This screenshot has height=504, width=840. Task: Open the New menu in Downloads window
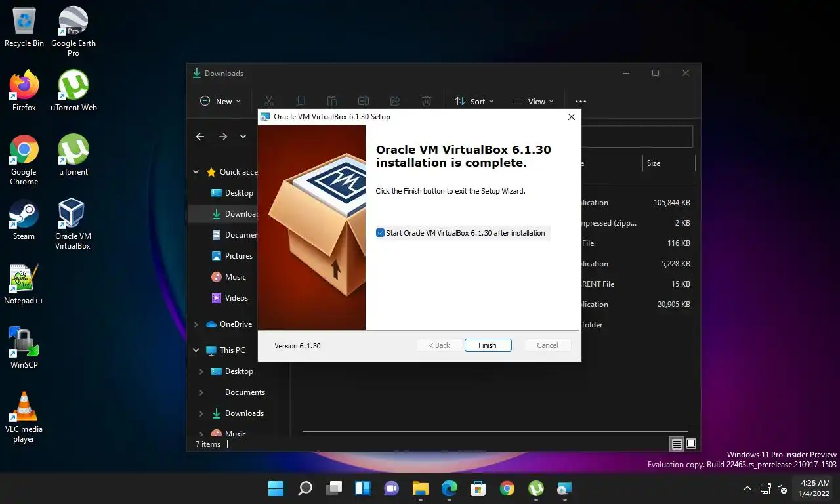[x=220, y=102]
